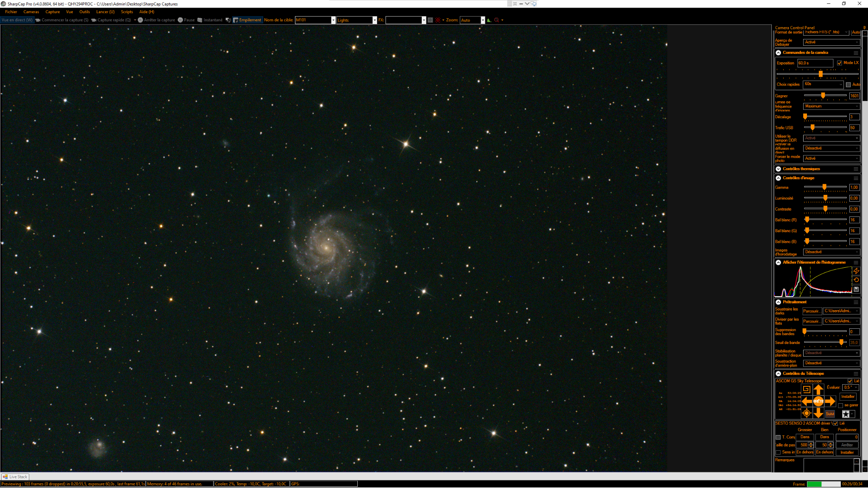The width and height of the screenshot is (868, 488).
Task: Click the telescope target crosshair icon
Action: (x=807, y=413)
